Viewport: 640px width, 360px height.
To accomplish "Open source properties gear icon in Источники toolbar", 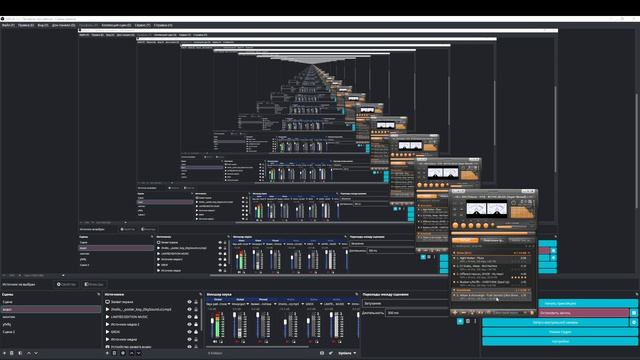I will coord(123,353).
